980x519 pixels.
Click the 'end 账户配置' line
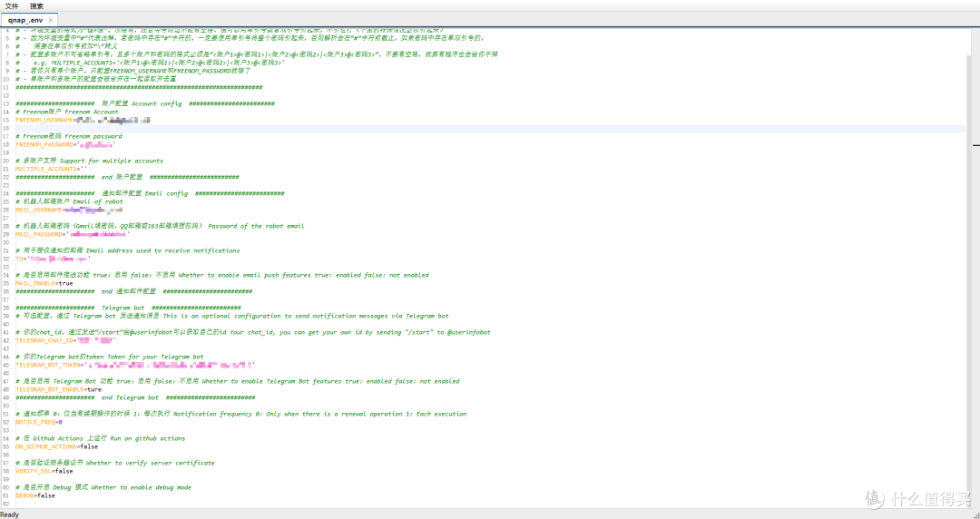(x=128, y=177)
